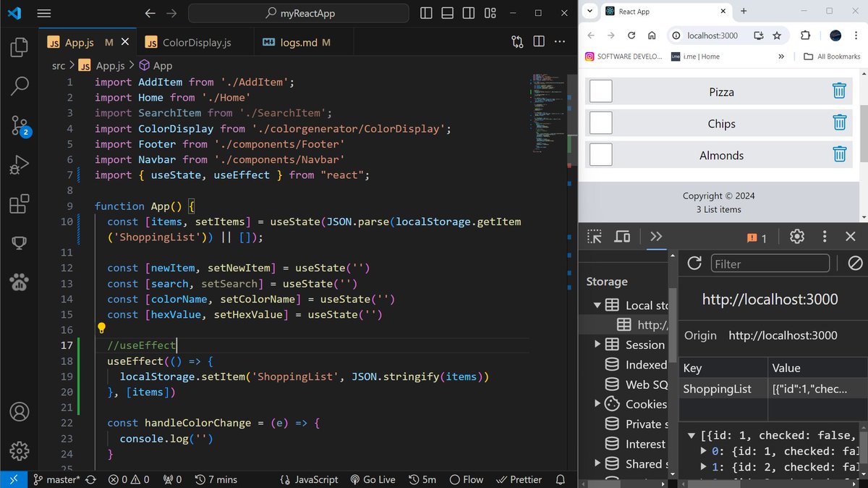Check the Almonds item checkbox

pyautogui.click(x=601, y=155)
